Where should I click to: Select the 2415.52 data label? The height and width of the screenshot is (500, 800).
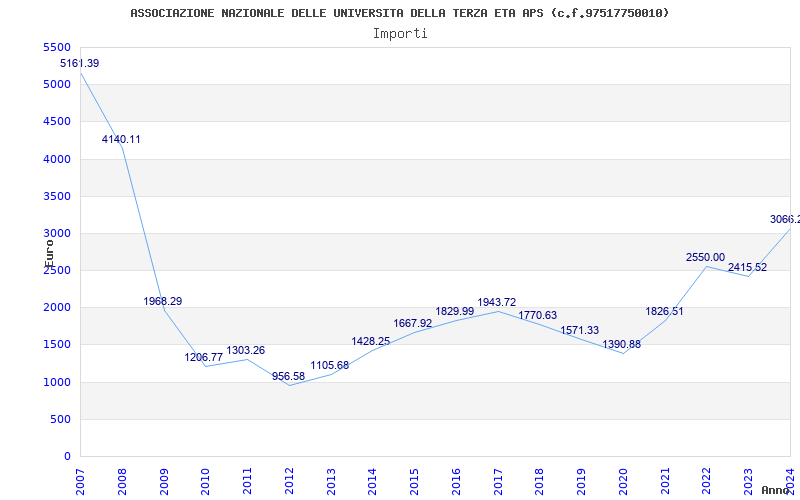(747, 267)
